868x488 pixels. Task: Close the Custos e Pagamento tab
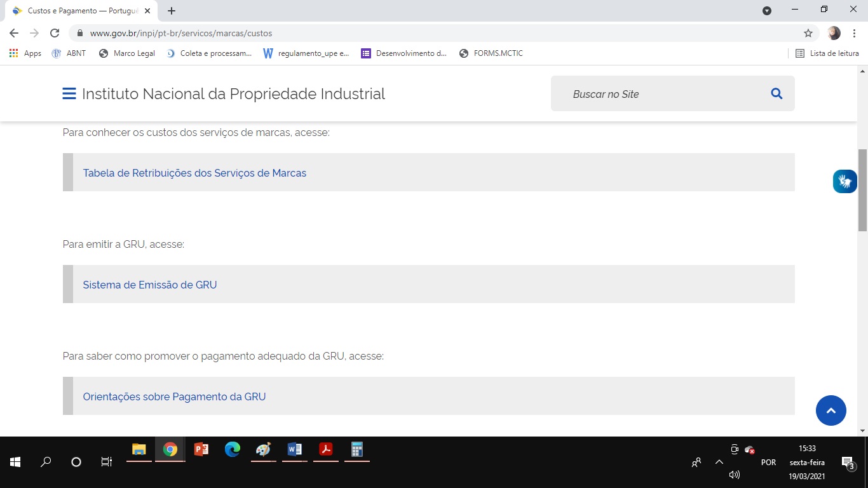point(148,11)
